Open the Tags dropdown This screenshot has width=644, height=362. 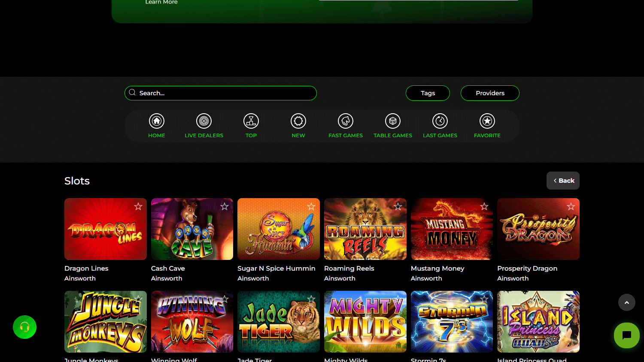pyautogui.click(x=428, y=93)
